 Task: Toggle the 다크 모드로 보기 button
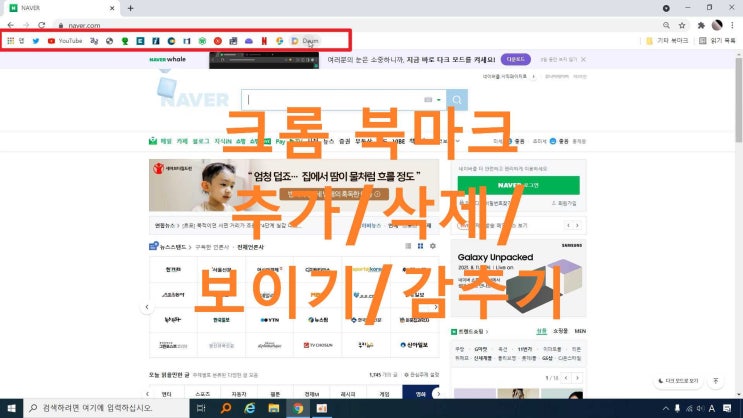678,381
